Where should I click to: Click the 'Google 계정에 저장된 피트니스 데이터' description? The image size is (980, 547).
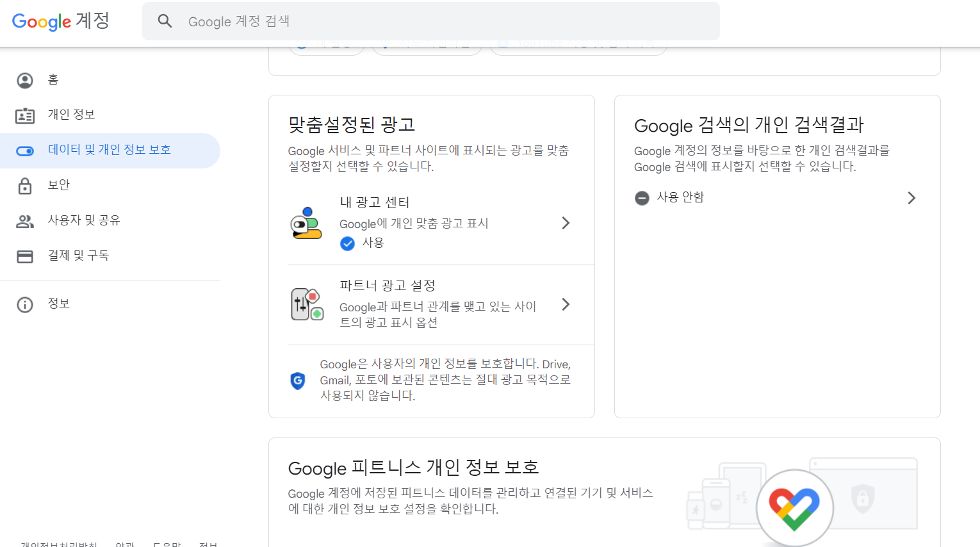471,501
